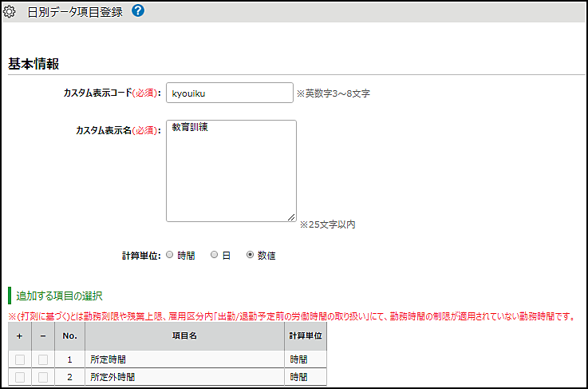Viewport: 588px width, 389px height.
Task: Check the minus checkbox for 所定外時間
Action: click(43, 377)
